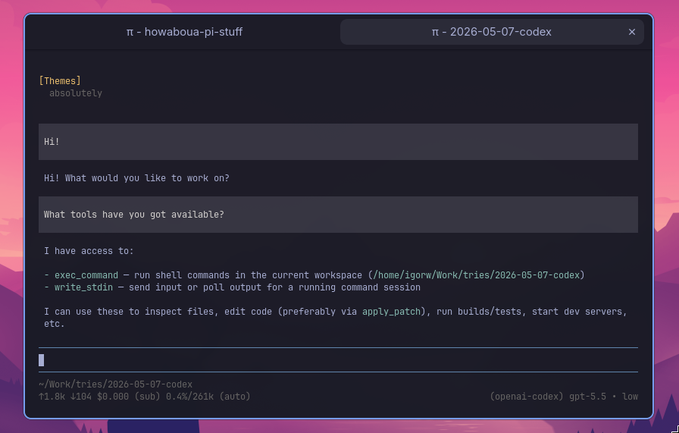Focus the prompt input line
The image size is (679, 433).
point(338,360)
